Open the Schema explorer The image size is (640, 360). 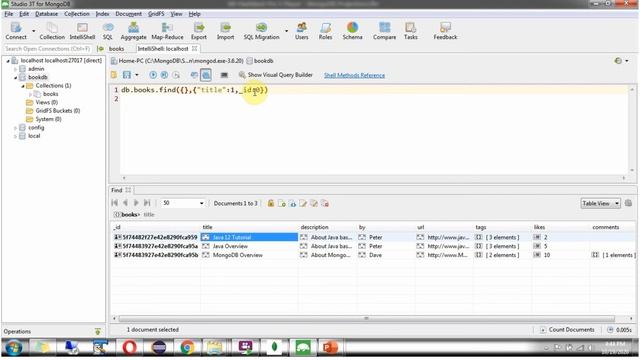pos(352,31)
